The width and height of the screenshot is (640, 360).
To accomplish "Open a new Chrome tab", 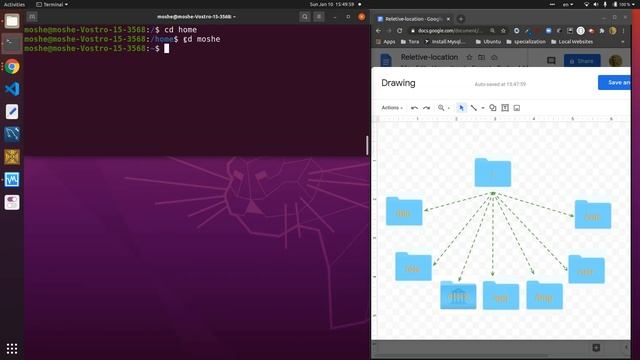I will 461,19.
